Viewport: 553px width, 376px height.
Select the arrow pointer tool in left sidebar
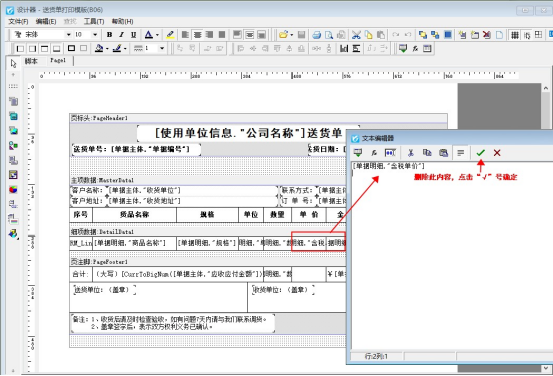[13, 63]
